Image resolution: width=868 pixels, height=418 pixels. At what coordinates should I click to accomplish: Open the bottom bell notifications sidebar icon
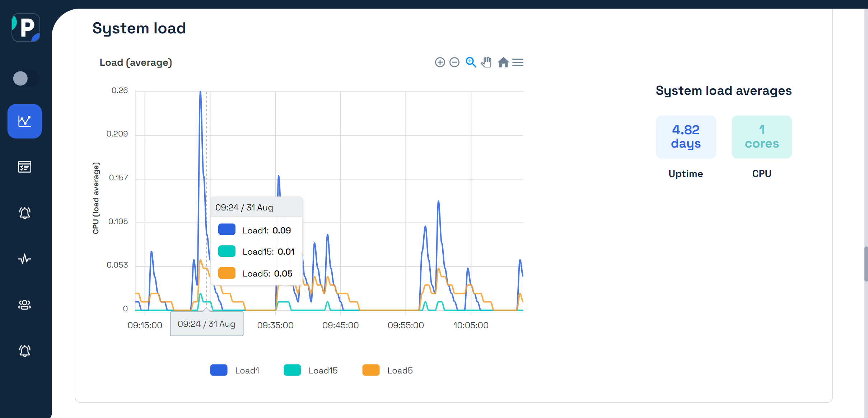pos(25,351)
